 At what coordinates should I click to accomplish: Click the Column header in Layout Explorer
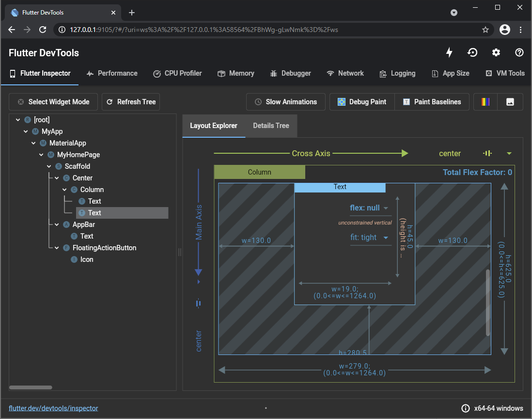(x=260, y=172)
